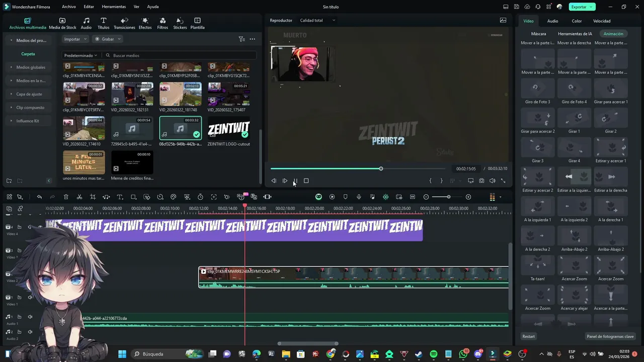
Task: Open the Panel de fotogramas clave
Action: click(x=610, y=336)
